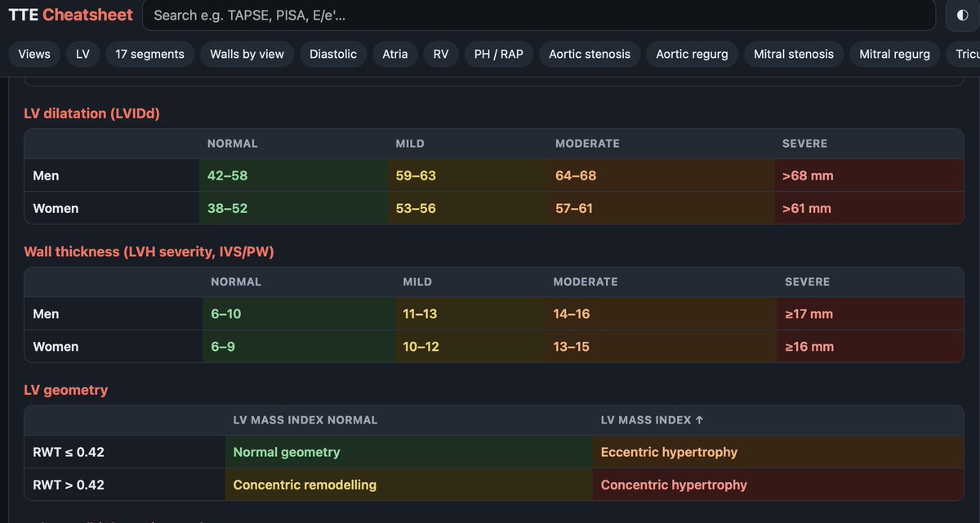Click the LV MASS INDEX NORMAL column header
The image size is (980, 523).
305,420
